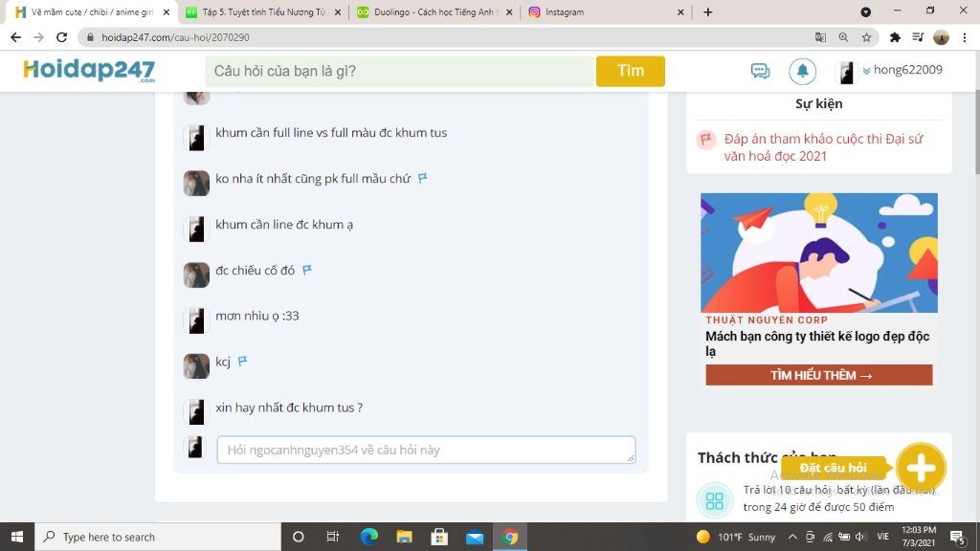The width and height of the screenshot is (980, 551).
Task: Go forward with the browser forward arrow
Action: (x=38, y=37)
